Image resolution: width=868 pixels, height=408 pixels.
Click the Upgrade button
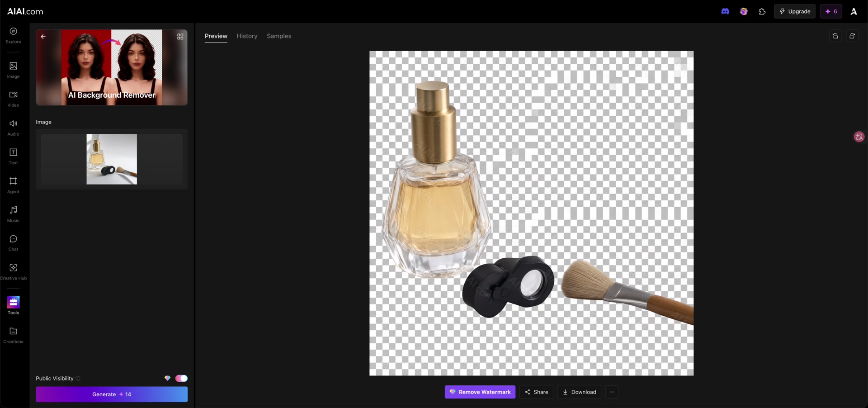tap(795, 11)
